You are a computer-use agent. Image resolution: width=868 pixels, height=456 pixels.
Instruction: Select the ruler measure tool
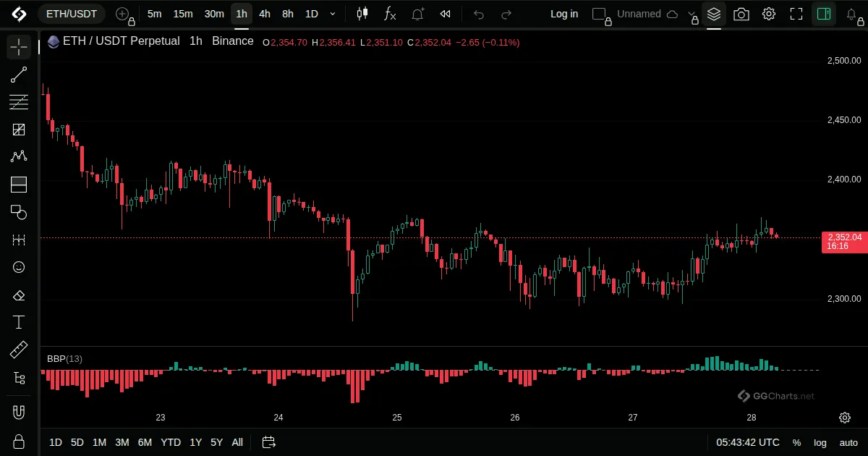[x=19, y=350]
